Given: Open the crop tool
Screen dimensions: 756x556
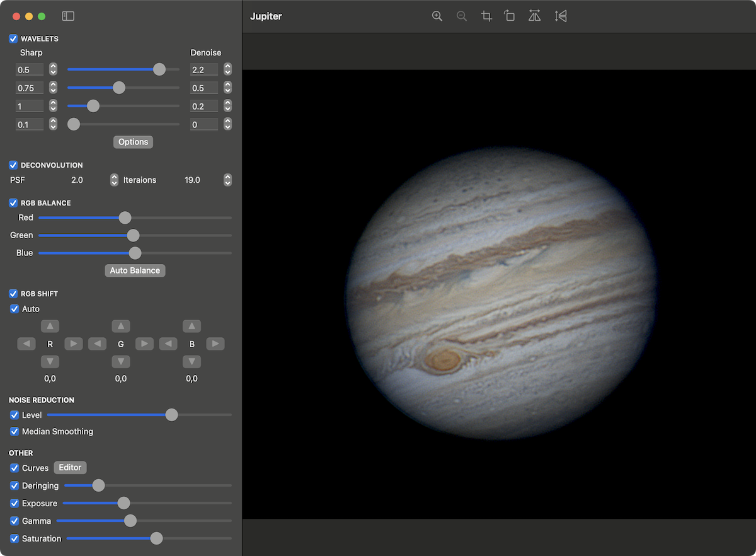Looking at the screenshot, I should point(486,16).
